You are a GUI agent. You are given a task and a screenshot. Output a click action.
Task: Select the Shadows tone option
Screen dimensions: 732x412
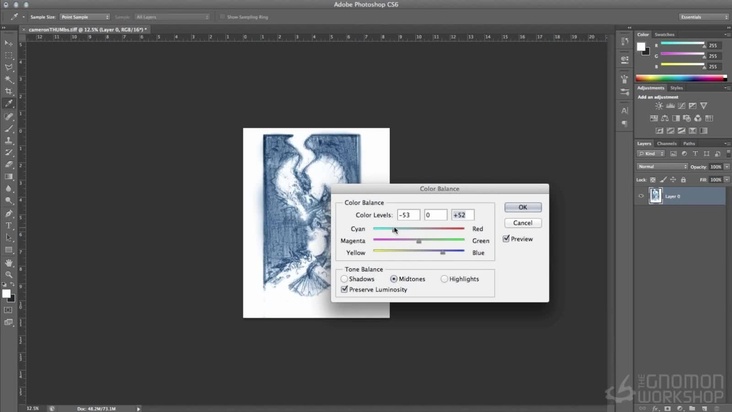click(344, 279)
